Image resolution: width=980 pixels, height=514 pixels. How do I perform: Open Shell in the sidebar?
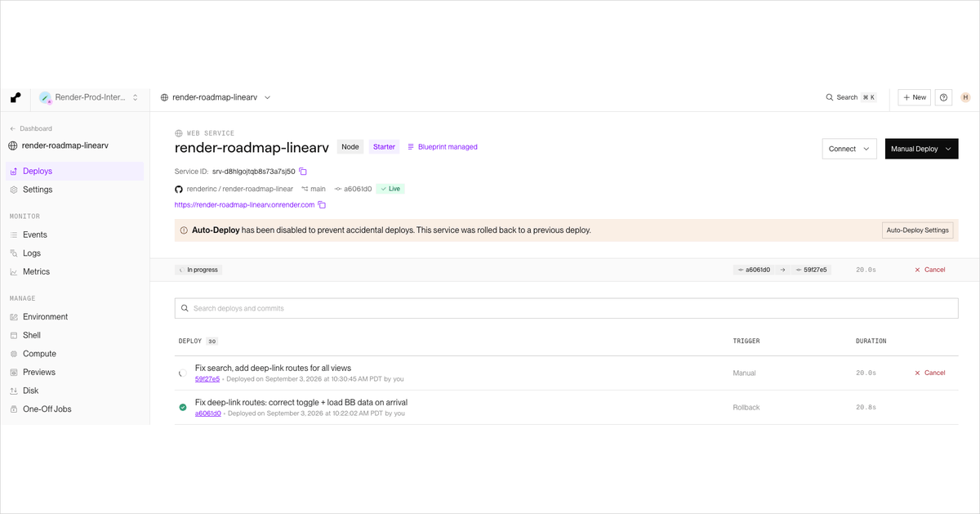(x=75, y=335)
